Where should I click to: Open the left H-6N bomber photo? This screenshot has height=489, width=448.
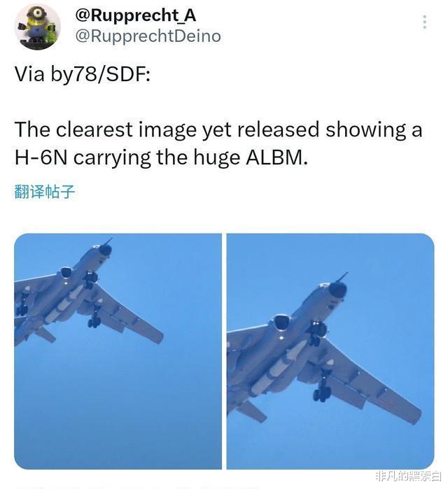(x=118, y=351)
